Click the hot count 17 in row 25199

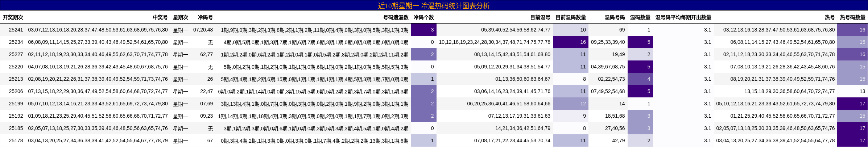click(852, 104)
